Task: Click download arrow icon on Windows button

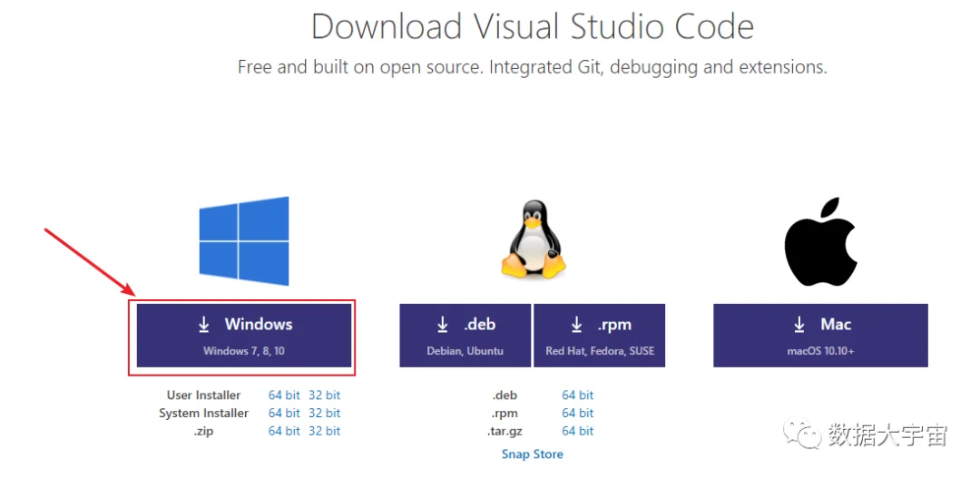Action: 204,325
